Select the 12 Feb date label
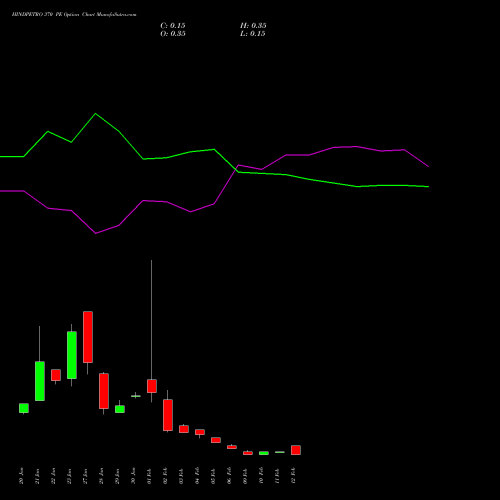 pyautogui.click(x=293, y=476)
